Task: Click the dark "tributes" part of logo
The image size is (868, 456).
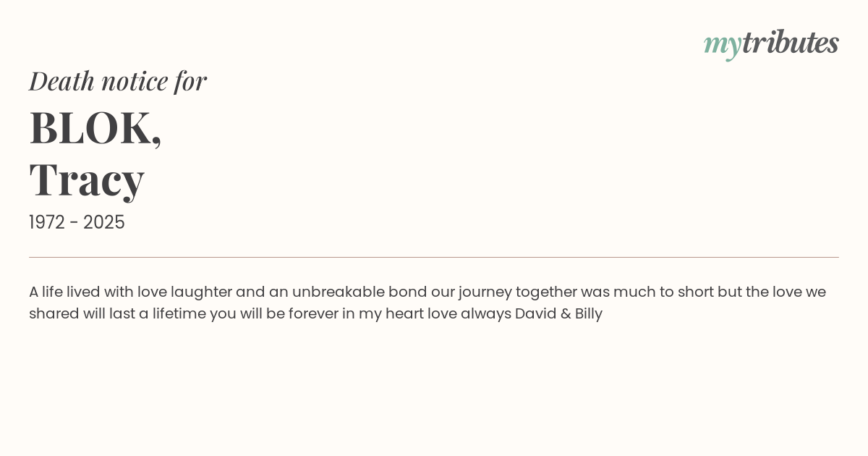Action: point(790,43)
